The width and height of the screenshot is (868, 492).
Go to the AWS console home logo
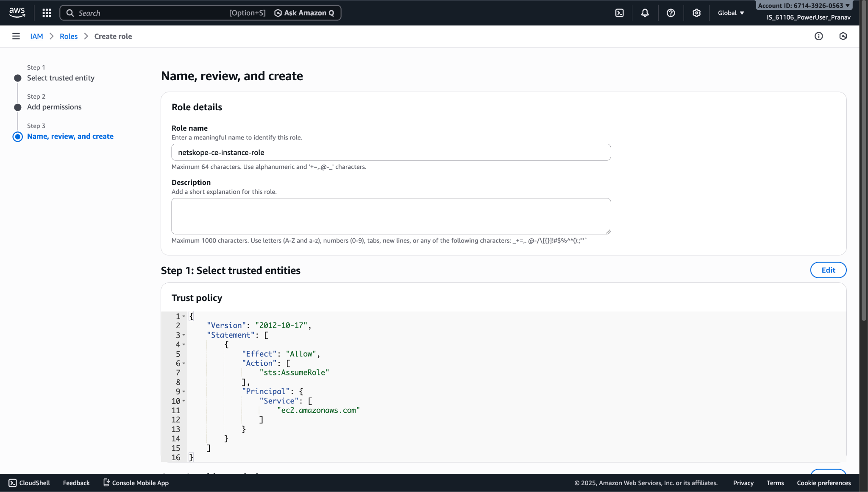[x=17, y=13]
